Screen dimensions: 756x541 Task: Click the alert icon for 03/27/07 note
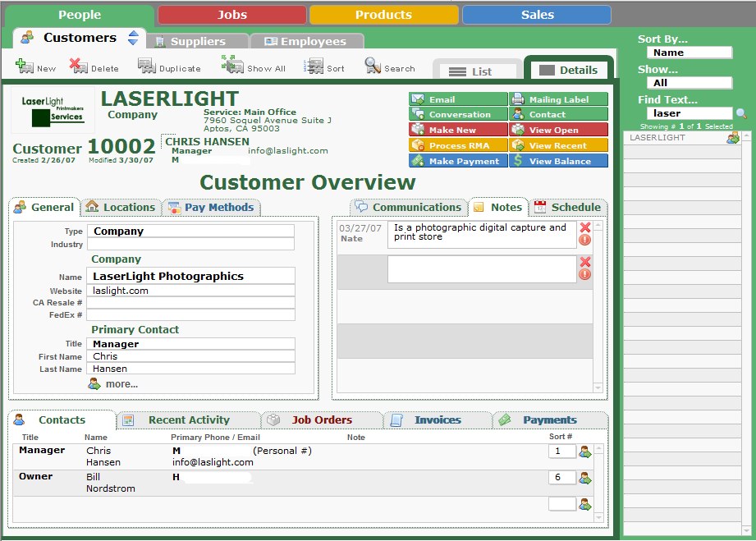click(x=584, y=240)
